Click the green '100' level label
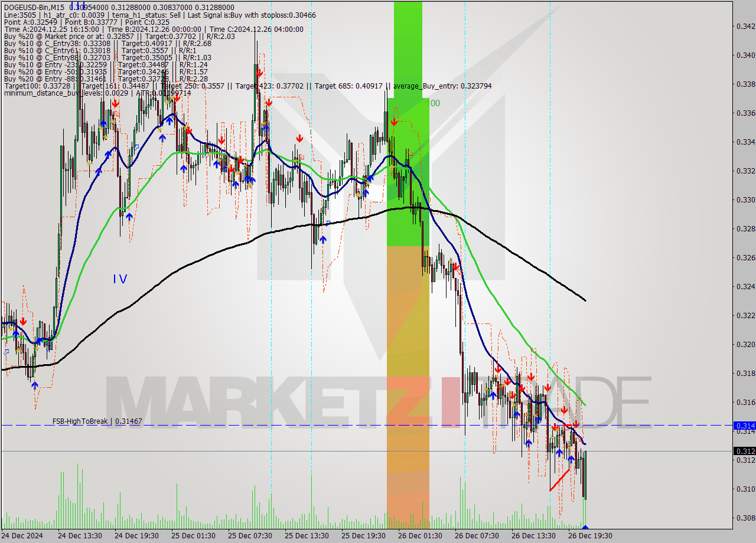This screenshot has height=543, width=756. pos(432,103)
